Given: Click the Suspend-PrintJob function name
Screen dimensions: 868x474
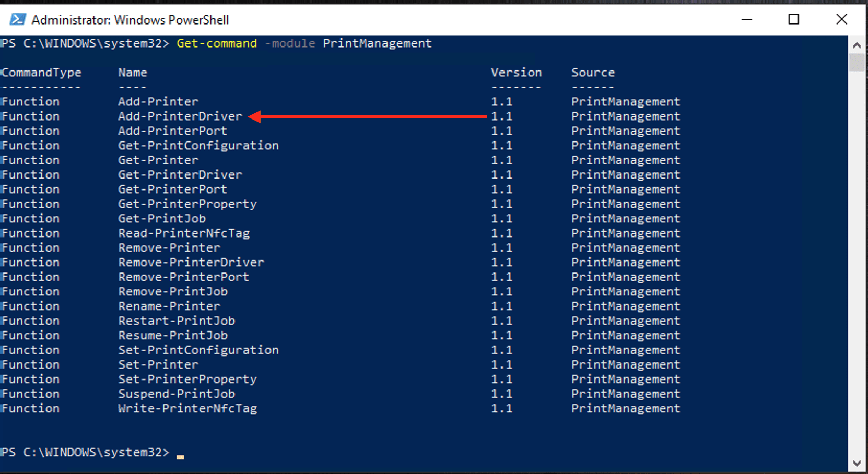Looking at the screenshot, I should click(x=177, y=394).
